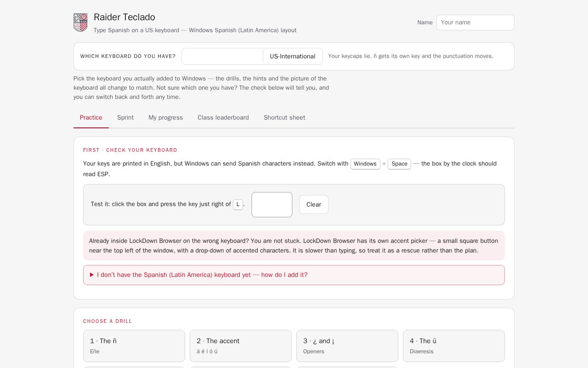This screenshot has height=368, width=588.
Task: Choose drill 3 · ¿ and ¡
Action: (347, 346)
